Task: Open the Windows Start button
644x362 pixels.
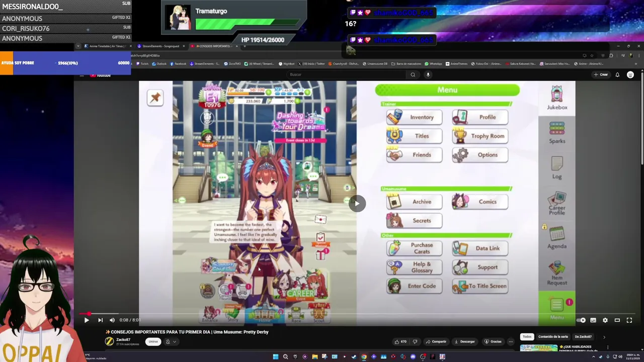Action: point(276,357)
